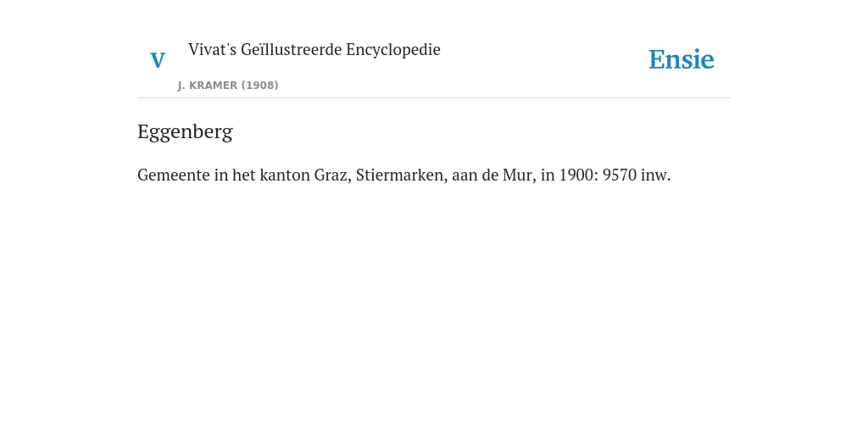Select the J. KRAMER (1908) author line
868x434 pixels.
coord(228,86)
